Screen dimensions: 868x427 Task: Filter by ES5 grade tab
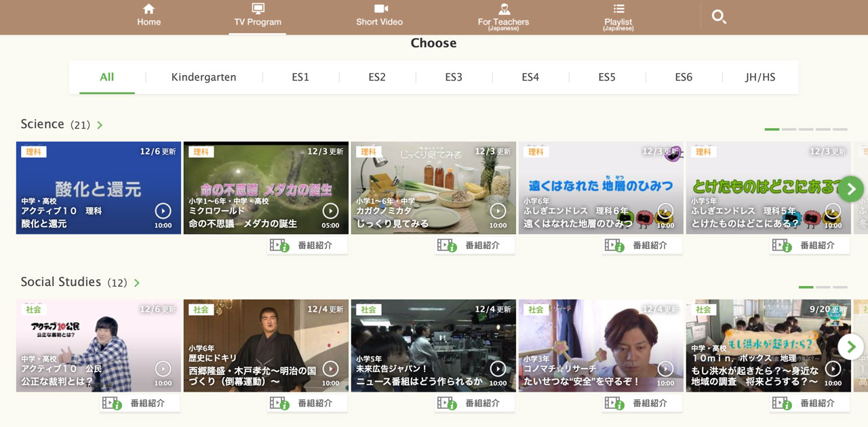click(x=607, y=77)
